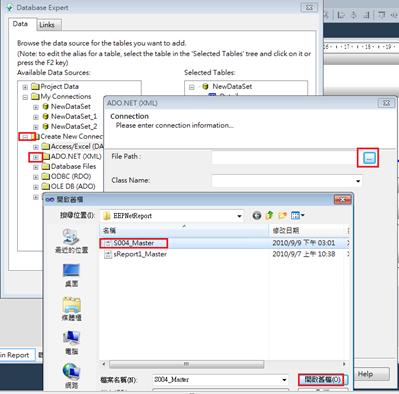Open Libraries in file dialog sidebar
Viewport: 399px width, 394px height.
coord(71,308)
